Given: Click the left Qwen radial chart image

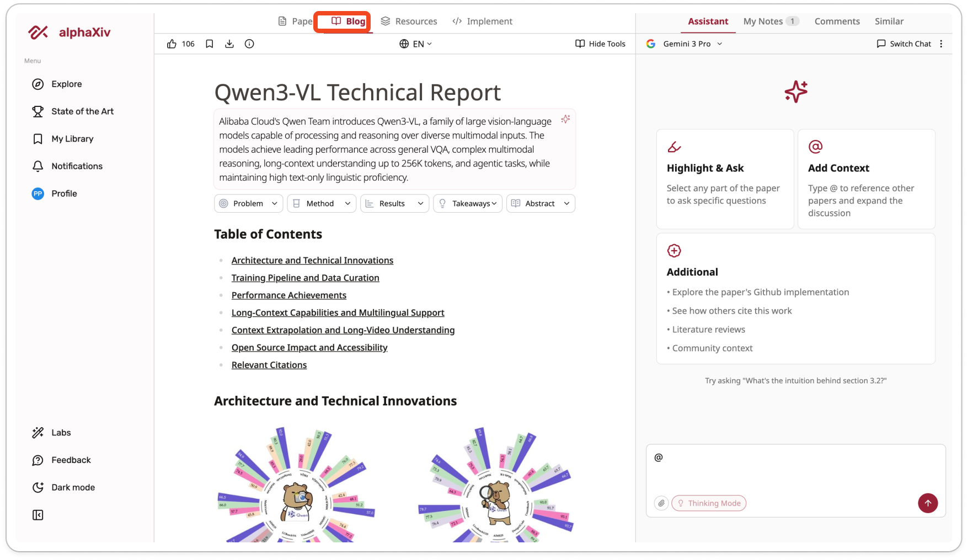Looking at the screenshot, I should click(x=296, y=483).
